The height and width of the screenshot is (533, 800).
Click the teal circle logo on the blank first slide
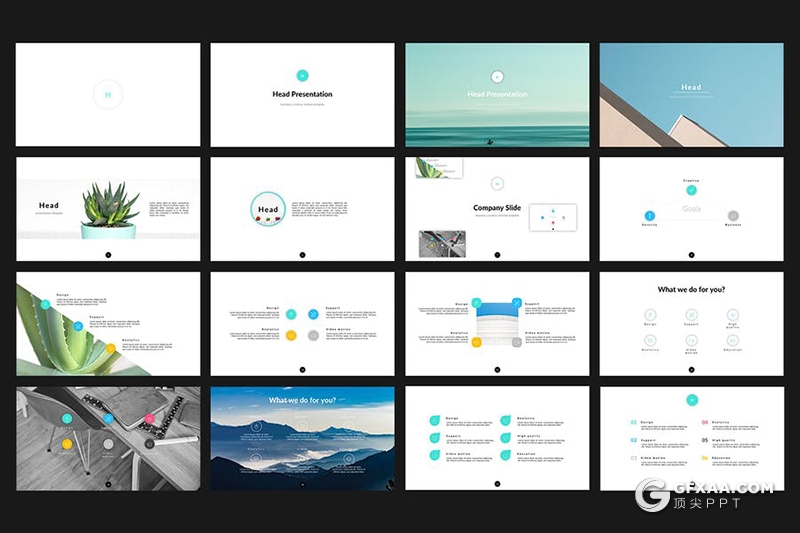[x=107, y=95]
